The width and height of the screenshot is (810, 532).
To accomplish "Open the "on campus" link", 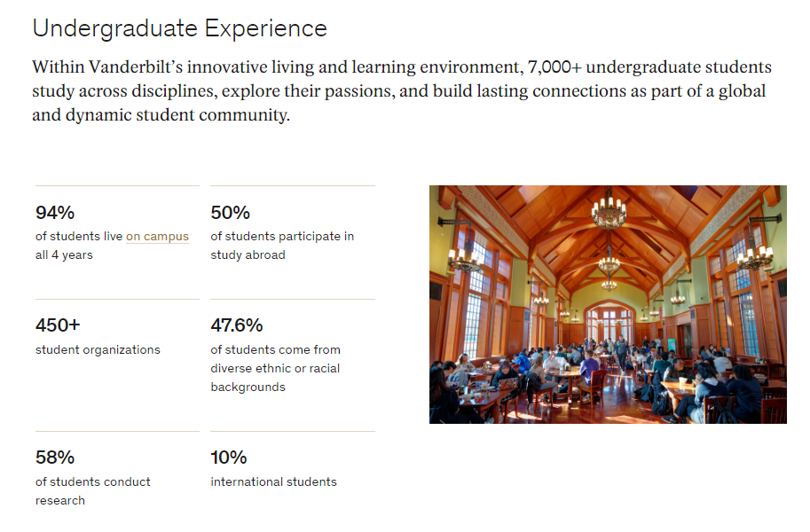I will click(x=157, y=237).
